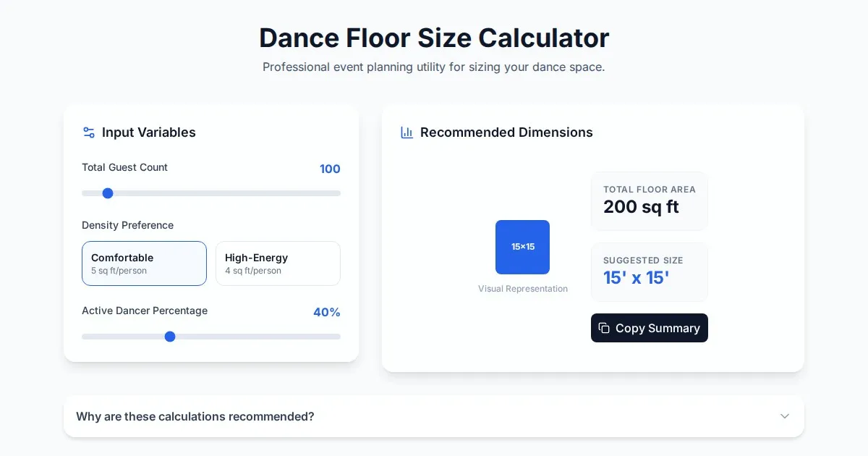Click the Visual Representation caption
The height and width of the screenshot is (456, 868).
[522, 289]
